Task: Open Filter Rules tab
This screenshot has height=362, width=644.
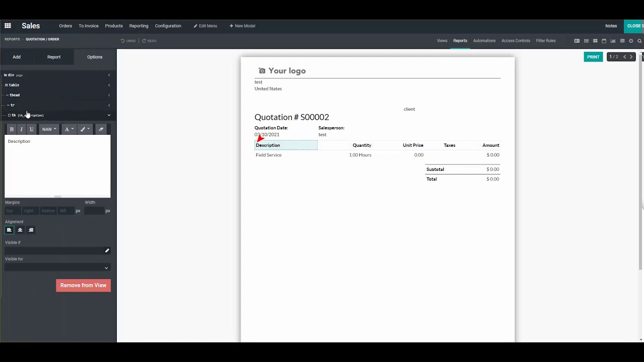Action: [546, 41]
